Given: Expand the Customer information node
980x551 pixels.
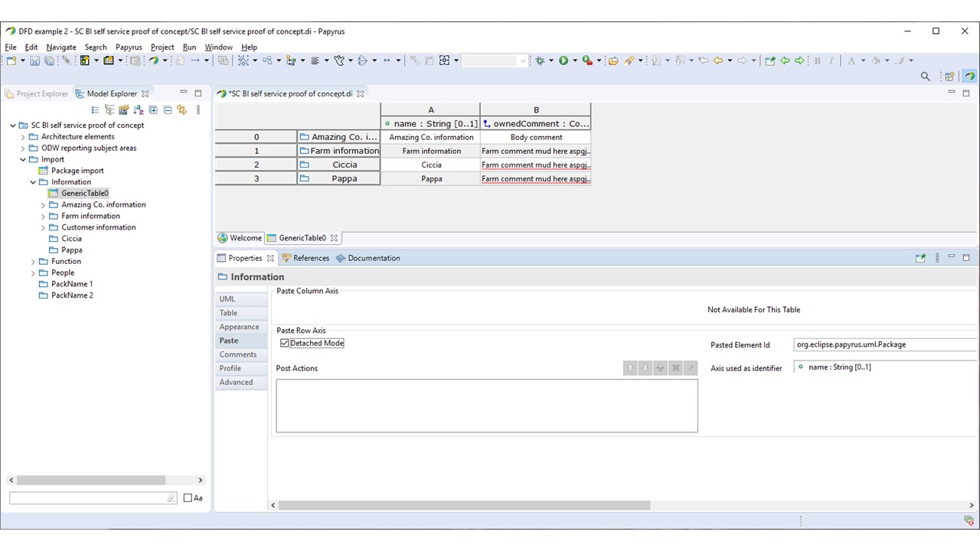Looking at the screenshot, I should click(x=44, y=227).
